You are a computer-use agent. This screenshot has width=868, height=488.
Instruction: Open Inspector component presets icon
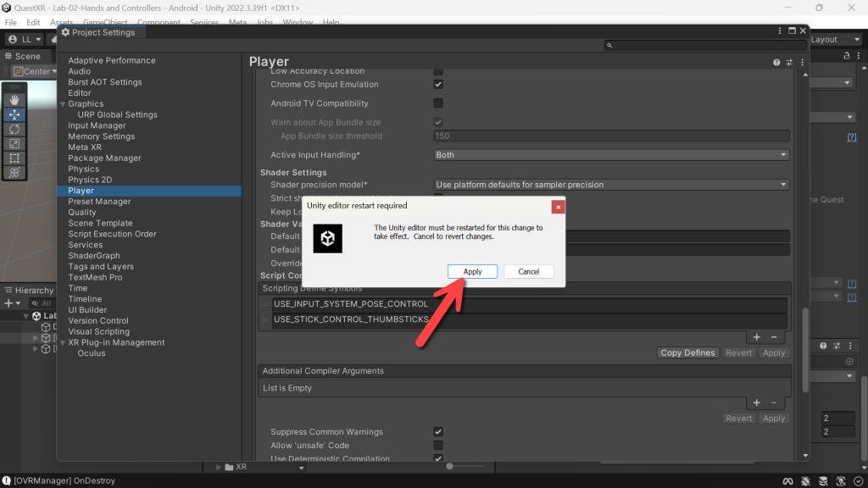tap(837, 346)
